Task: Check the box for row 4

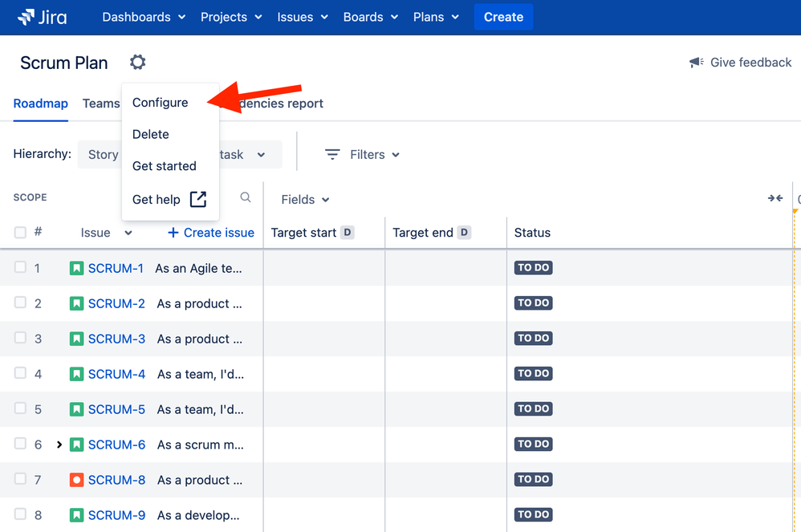Action: pyautogui.click(x=20, y=372)
